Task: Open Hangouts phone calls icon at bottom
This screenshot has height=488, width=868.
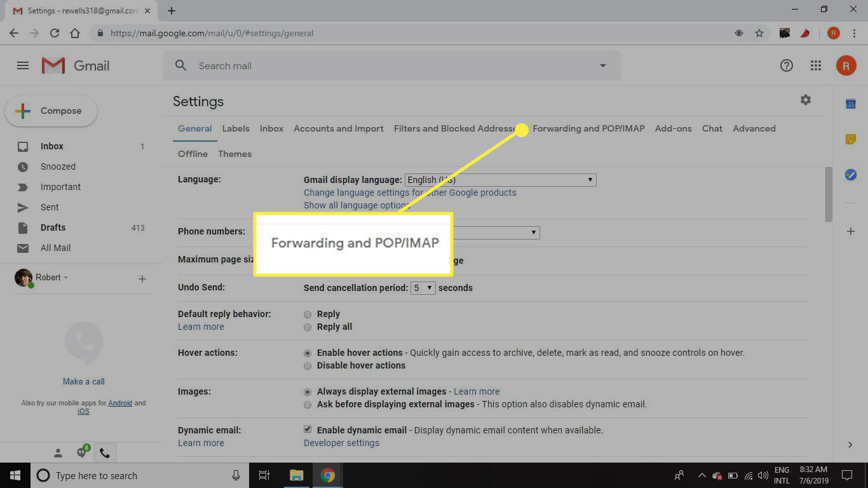Action: point(105,453)
